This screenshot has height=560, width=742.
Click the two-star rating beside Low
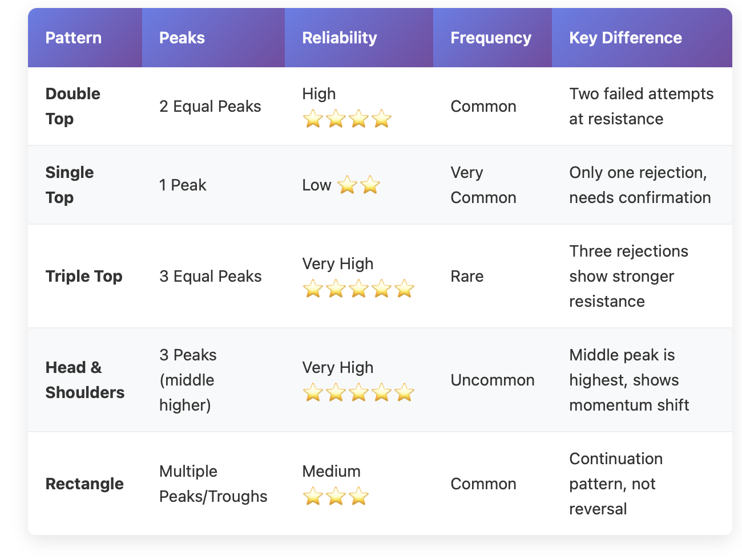(358, 185)
